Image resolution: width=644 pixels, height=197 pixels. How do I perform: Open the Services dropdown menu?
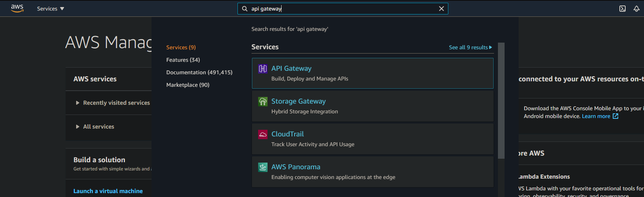click(x=50, y=9)
